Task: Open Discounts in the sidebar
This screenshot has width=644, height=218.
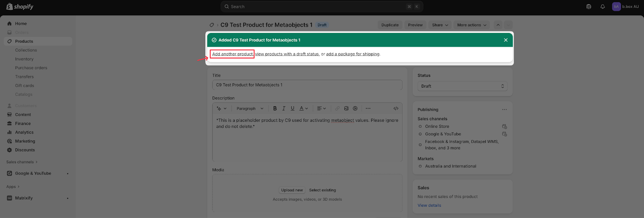Action: click(25, 150)
